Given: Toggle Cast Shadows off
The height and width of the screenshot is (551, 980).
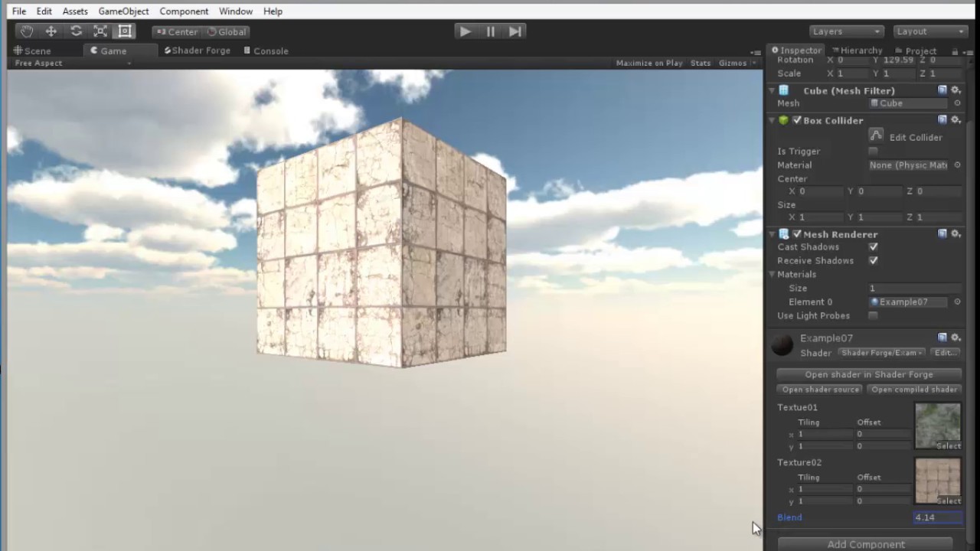Looking at the screenshot, I should [873, 246].
